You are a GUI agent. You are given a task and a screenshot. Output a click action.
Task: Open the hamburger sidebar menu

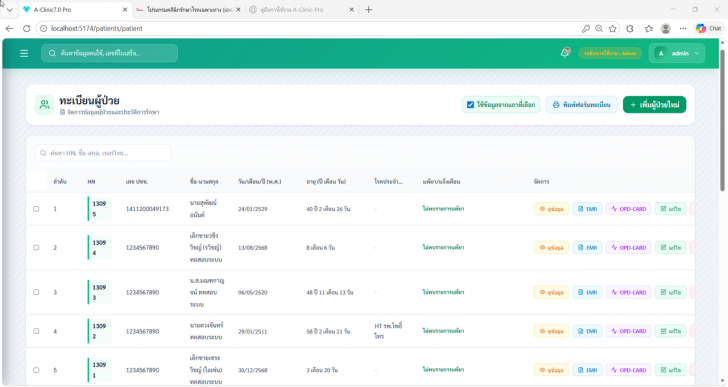tap(24, 53)
